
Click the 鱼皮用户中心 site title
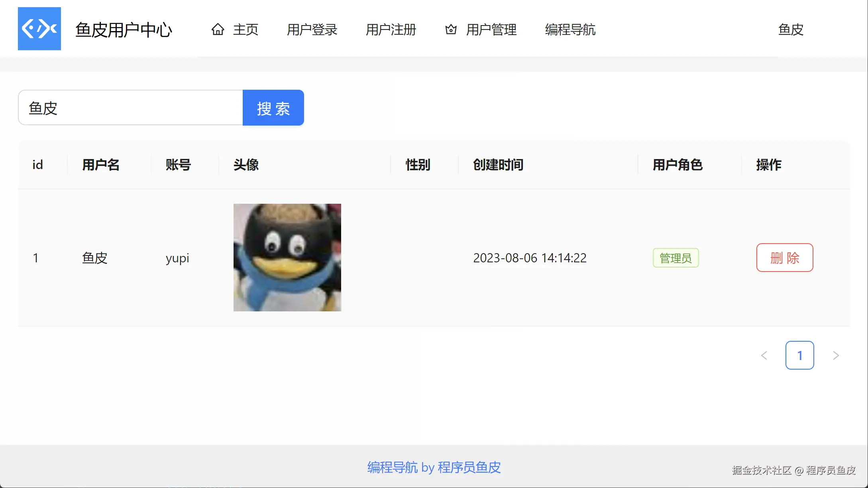124,30
